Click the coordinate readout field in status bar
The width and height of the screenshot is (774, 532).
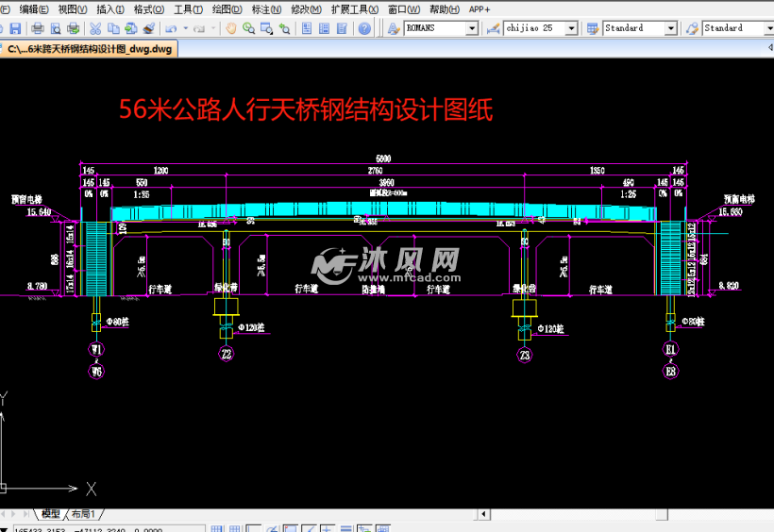[x=109, y=528]
